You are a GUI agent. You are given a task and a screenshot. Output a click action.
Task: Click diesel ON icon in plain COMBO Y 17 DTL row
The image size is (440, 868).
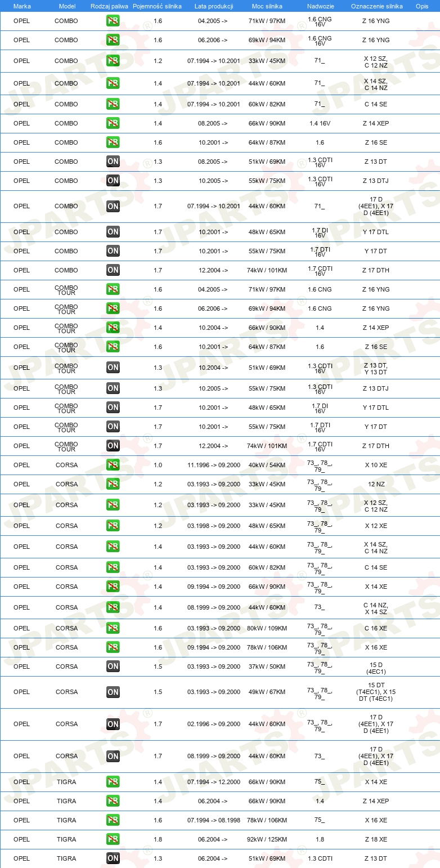click(x=113, y=232)
